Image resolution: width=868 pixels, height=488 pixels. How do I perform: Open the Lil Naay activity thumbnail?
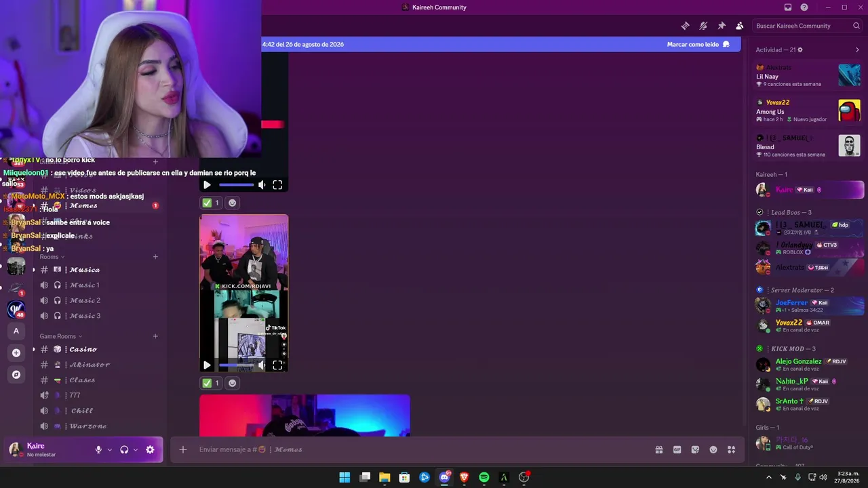(849, 75)
